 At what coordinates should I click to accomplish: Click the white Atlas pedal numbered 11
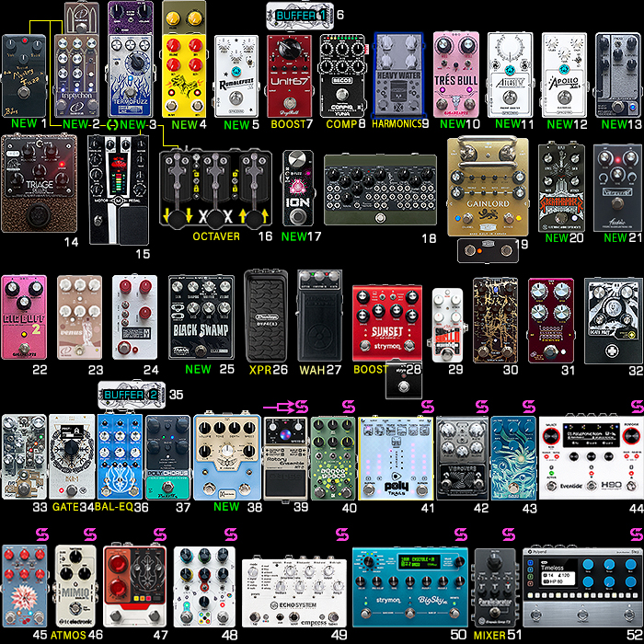click(x=510, y=75)
